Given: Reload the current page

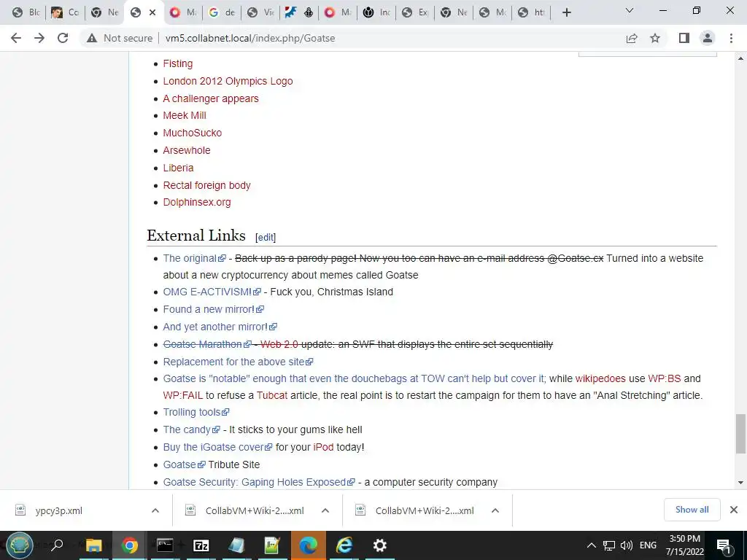Looking at the screenshot, I should 63,38.
